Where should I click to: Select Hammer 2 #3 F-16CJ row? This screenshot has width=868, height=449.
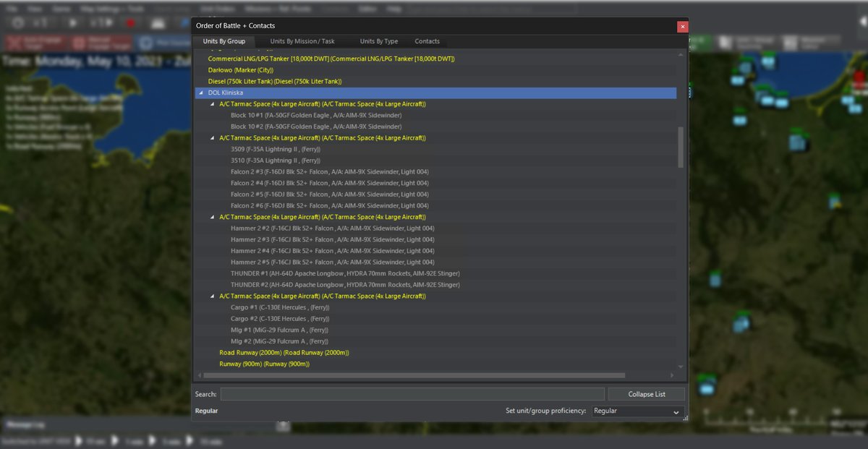pyautogui.click(x=435, y=239)
